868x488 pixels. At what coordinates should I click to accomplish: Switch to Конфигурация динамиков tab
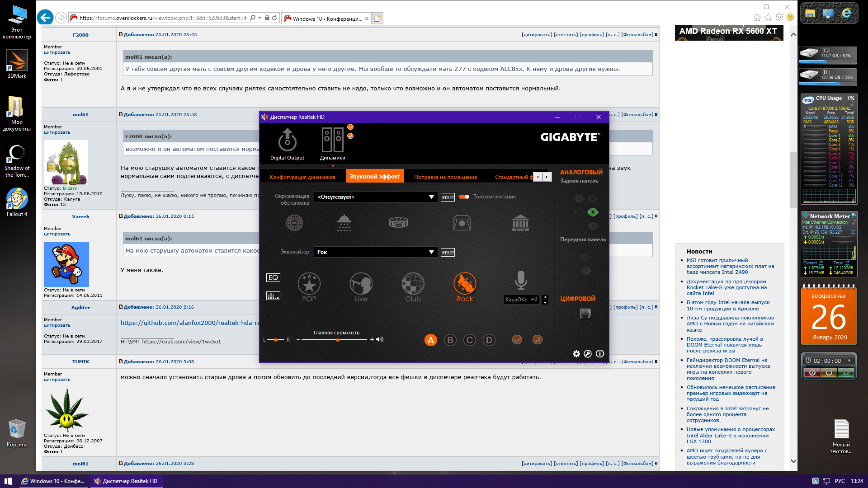tap(302, 177)
